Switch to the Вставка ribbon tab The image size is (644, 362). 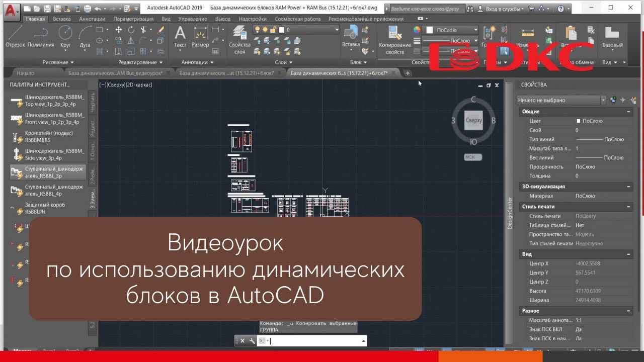click(x=62, y=19)
